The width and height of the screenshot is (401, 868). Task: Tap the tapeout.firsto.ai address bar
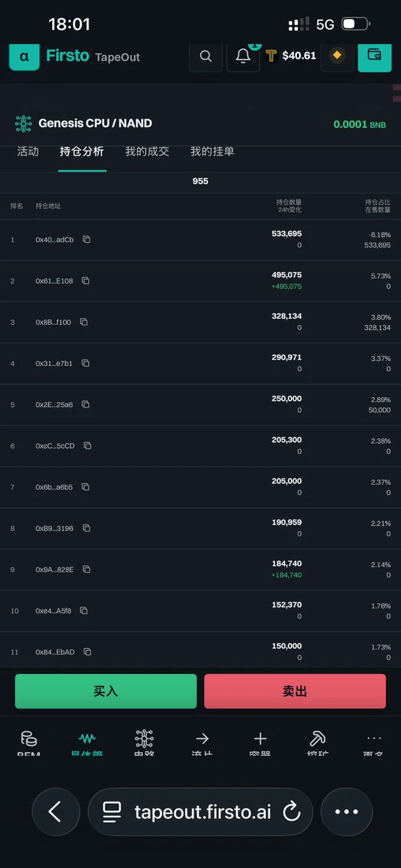[200, 812]
